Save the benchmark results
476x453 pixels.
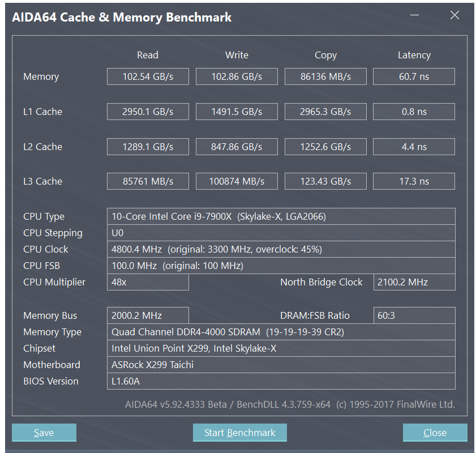(44, 433)
